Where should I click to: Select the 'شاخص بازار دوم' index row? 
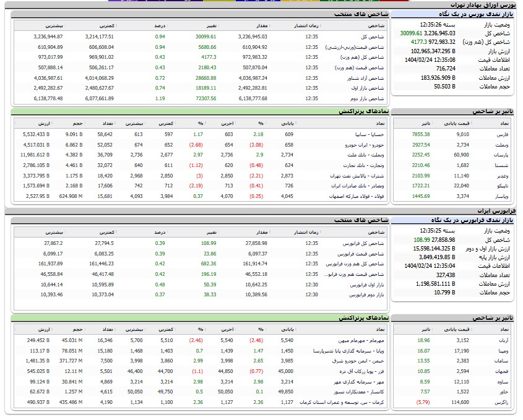201,99
